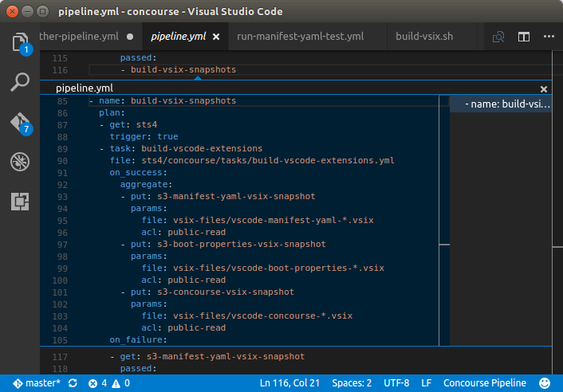Open the Explorer view in the activity bar
This screenshot has height=392, width=563.
pyautogui.click(x=21, y=43)
